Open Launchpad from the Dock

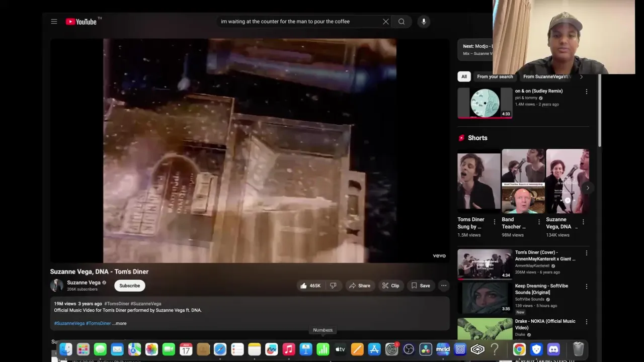[x=83, y=349]
